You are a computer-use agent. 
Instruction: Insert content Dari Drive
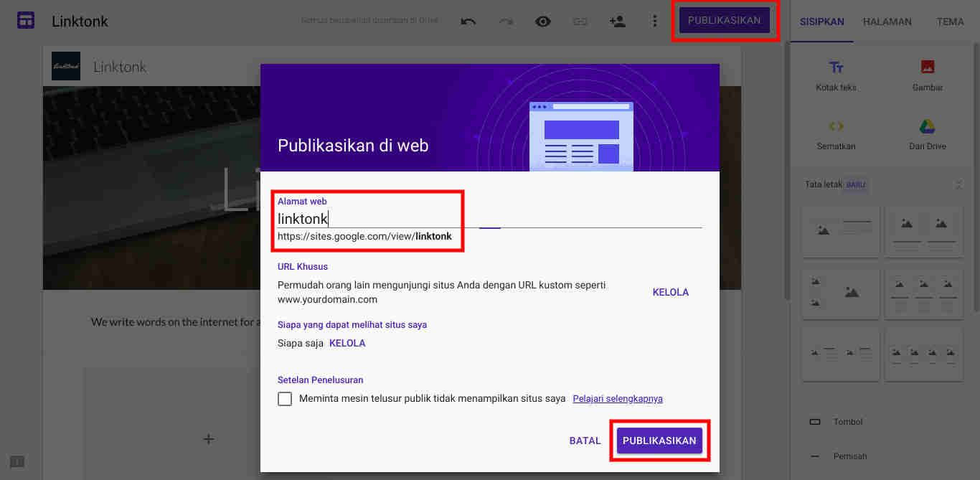tap(927, 134)
